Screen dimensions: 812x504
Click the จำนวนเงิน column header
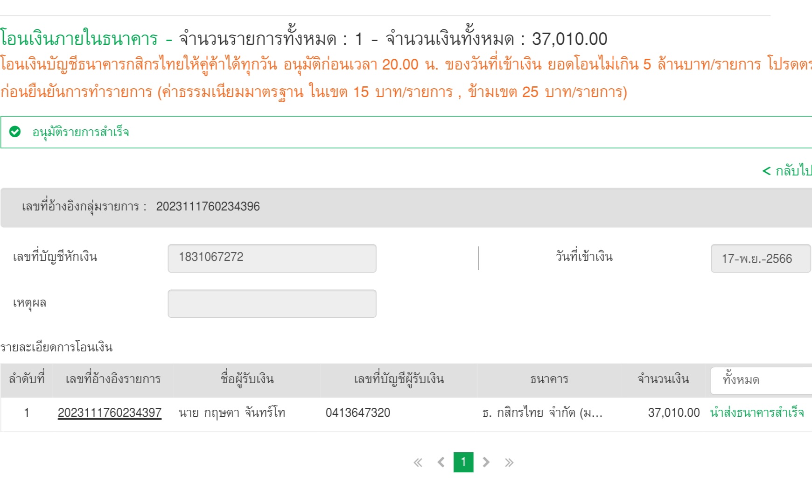pos(663,379)
